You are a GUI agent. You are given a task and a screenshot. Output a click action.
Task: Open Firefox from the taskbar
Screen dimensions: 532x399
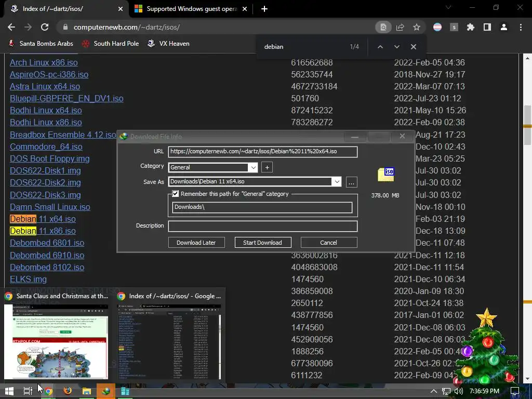coord(68,391)
